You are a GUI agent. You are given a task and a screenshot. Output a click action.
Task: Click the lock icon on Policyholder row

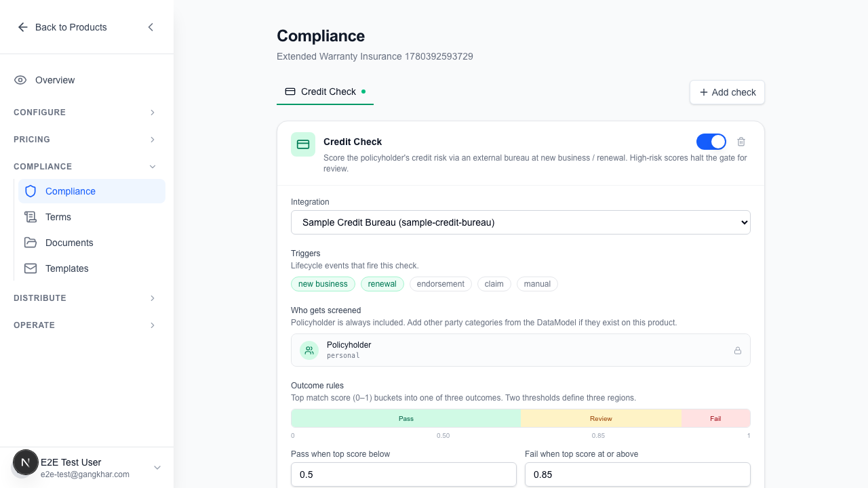click(737, 350)
